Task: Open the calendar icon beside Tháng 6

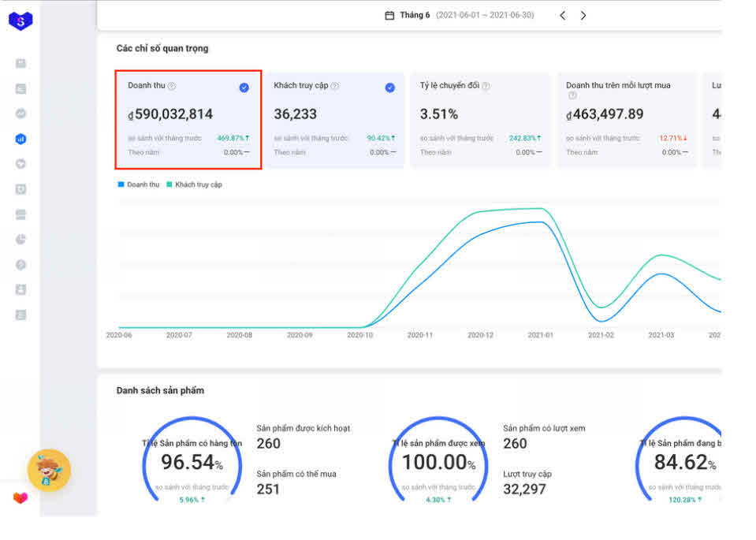Action: tap(389, 15)
